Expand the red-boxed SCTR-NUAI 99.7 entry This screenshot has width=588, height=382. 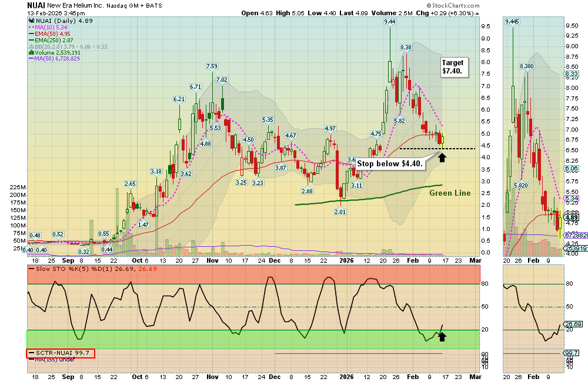tap(61, 353)
